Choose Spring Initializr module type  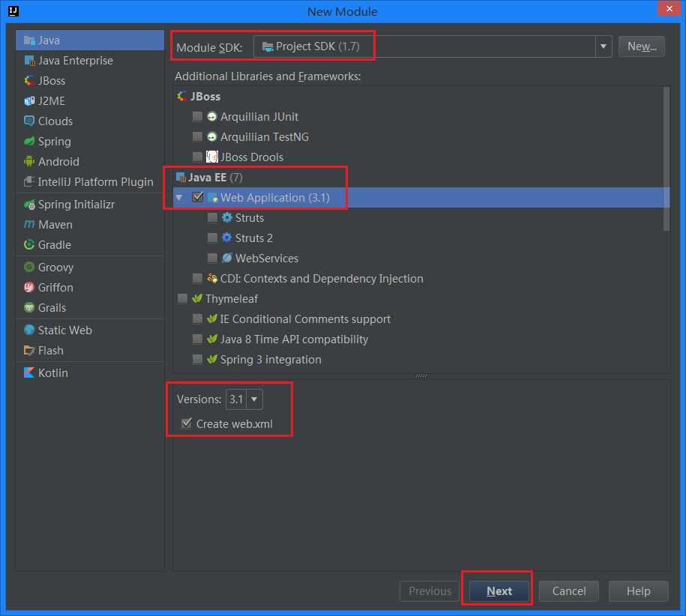coord(90,205)
